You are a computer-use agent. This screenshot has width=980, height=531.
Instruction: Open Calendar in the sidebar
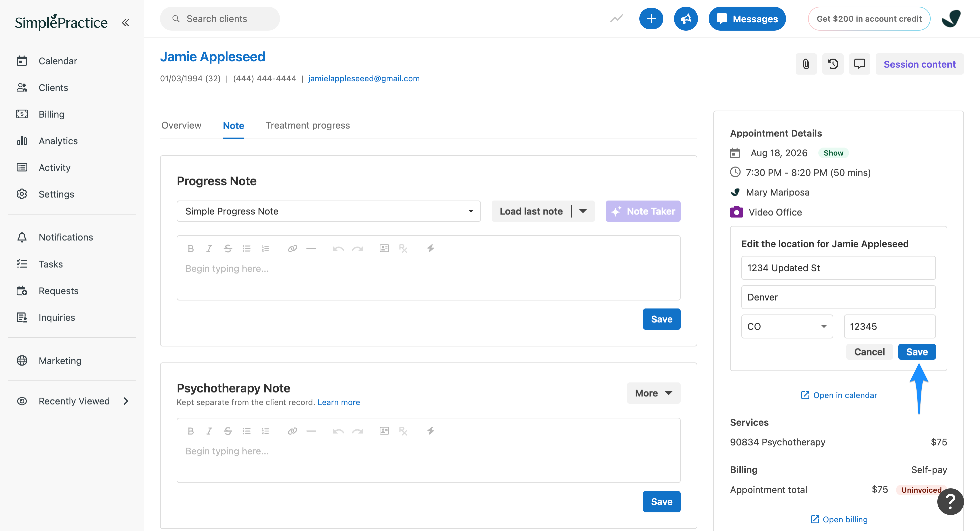[58, 61]
